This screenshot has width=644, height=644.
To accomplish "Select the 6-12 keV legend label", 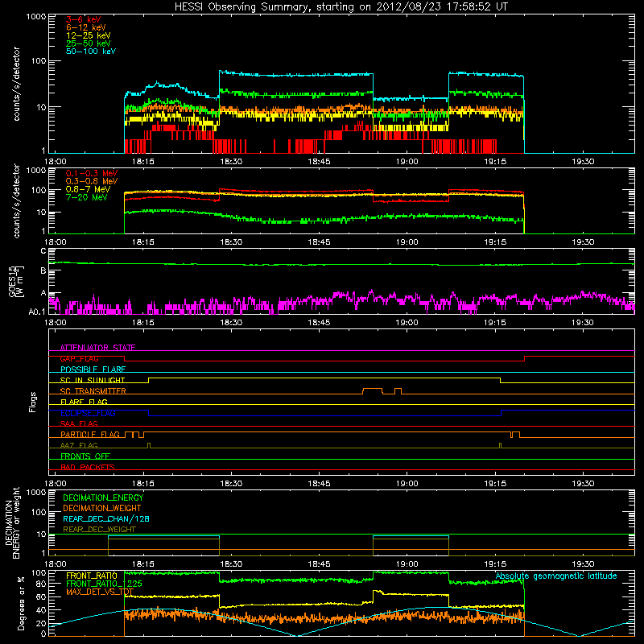I will tap(86, 27).
